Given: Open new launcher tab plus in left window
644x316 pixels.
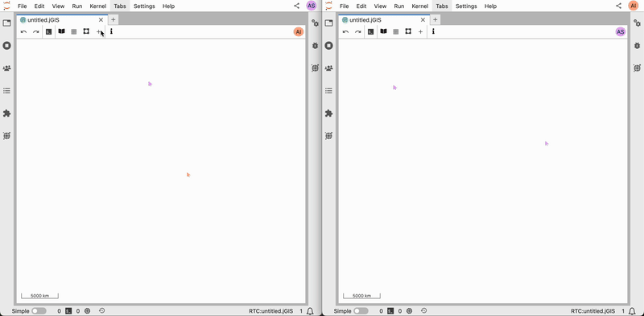Looking at the screenshot, I should coord(114,19).
